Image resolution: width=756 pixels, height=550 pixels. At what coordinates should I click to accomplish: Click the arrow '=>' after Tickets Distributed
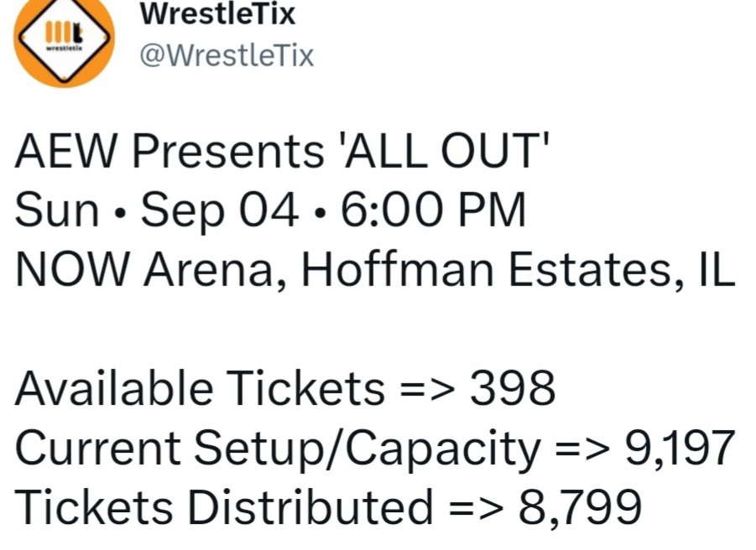(477, 508)
